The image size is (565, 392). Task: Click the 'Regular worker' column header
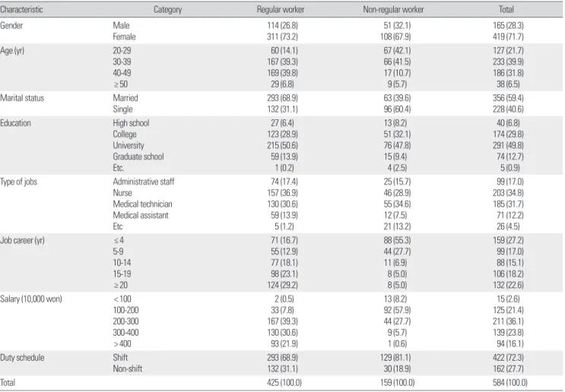[x=281, y=9]
